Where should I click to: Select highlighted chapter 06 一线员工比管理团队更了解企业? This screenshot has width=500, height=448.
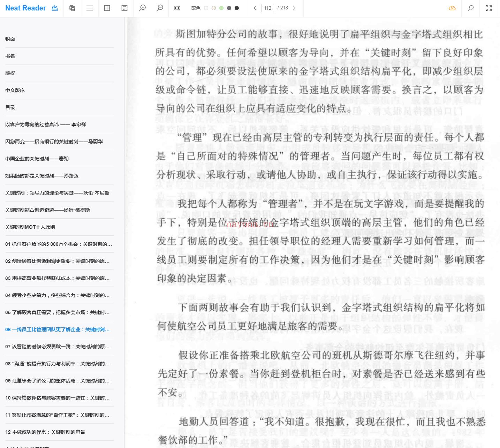(60, 329)
